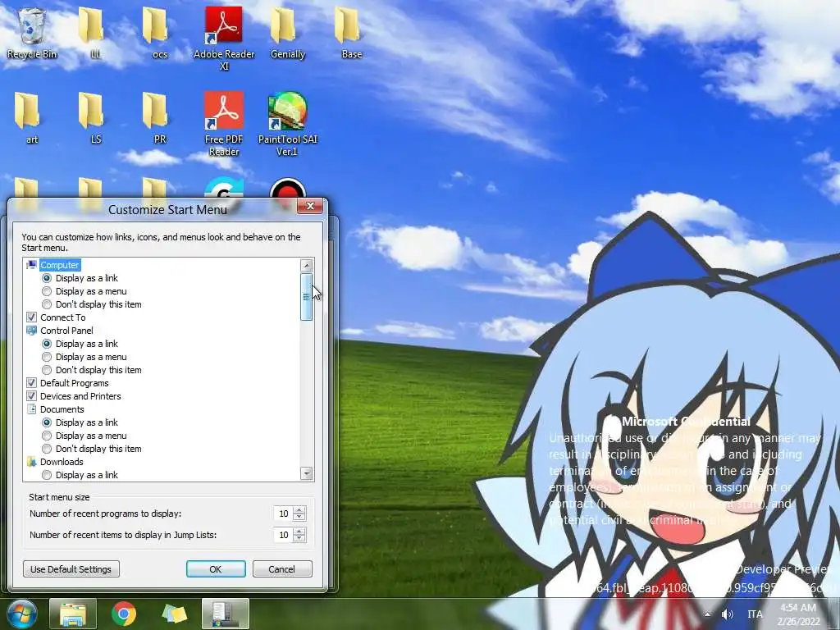Decrease number of recent programs
Screen dimensions: 840x630
300,518
